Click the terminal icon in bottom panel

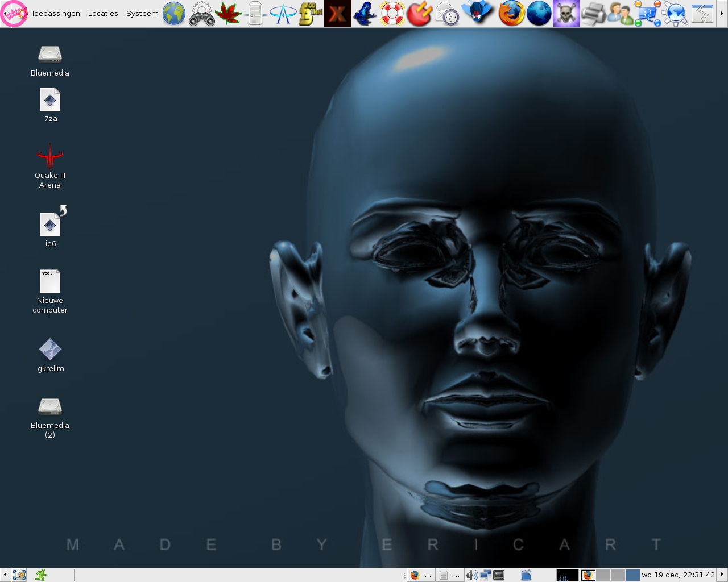[499, 575]
